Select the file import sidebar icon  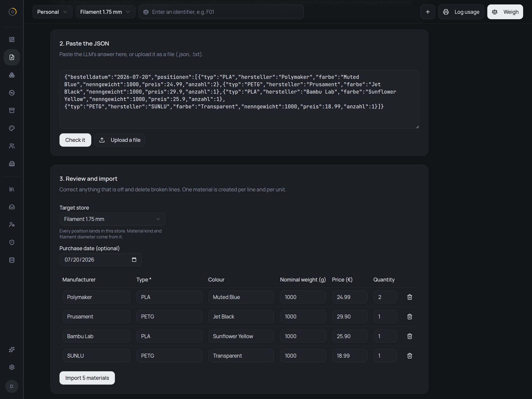[x=12, y=57]
